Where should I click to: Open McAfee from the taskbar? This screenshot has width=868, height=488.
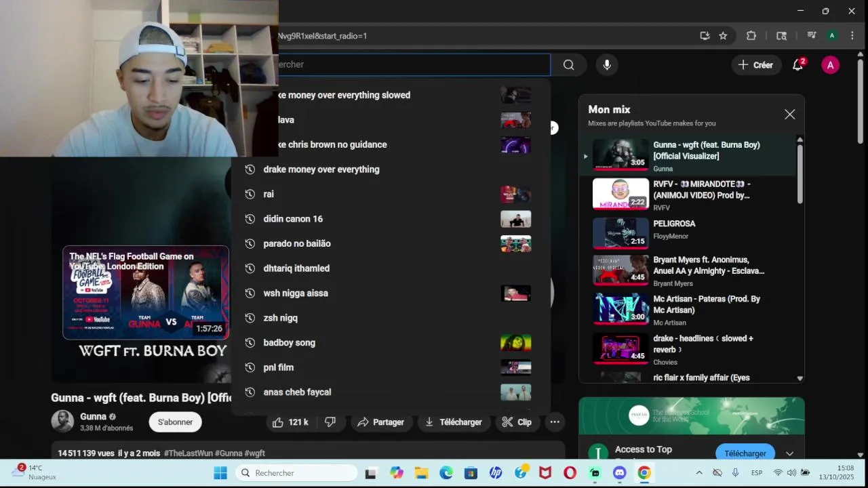pos(545,473)
